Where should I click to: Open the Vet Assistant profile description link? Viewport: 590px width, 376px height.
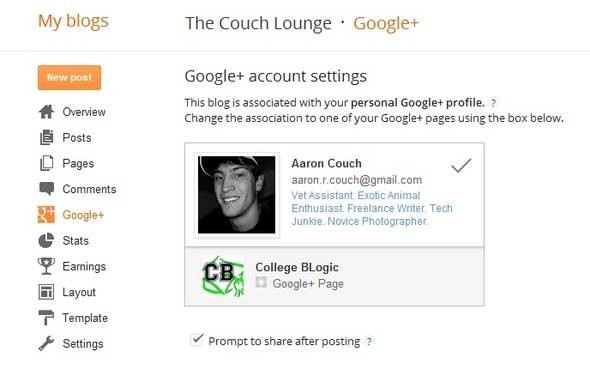click(372, 208)
